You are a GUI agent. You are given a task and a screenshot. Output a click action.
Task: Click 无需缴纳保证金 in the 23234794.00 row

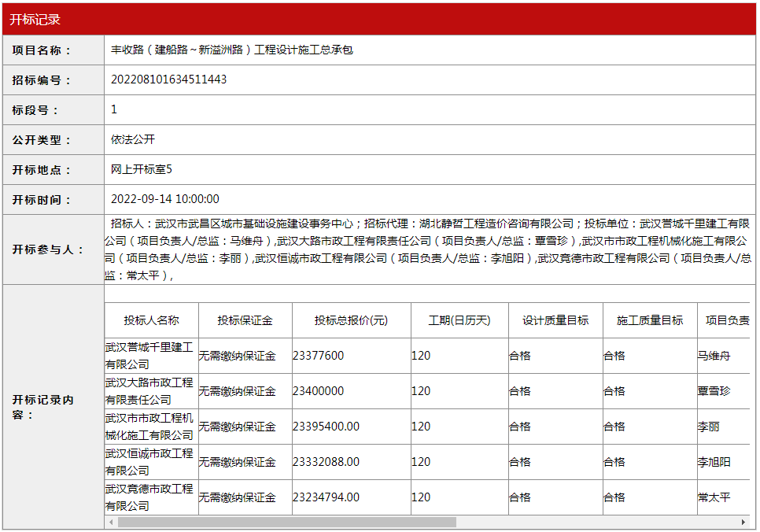[237, 497]
